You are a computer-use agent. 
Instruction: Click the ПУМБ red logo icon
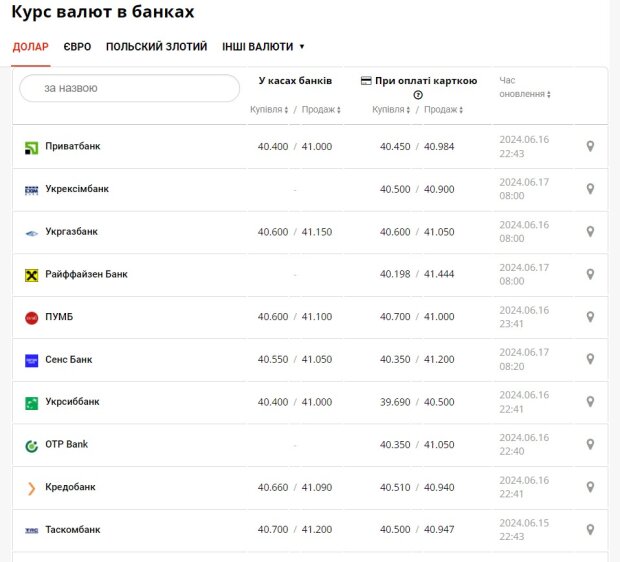[x=31, y=318]
